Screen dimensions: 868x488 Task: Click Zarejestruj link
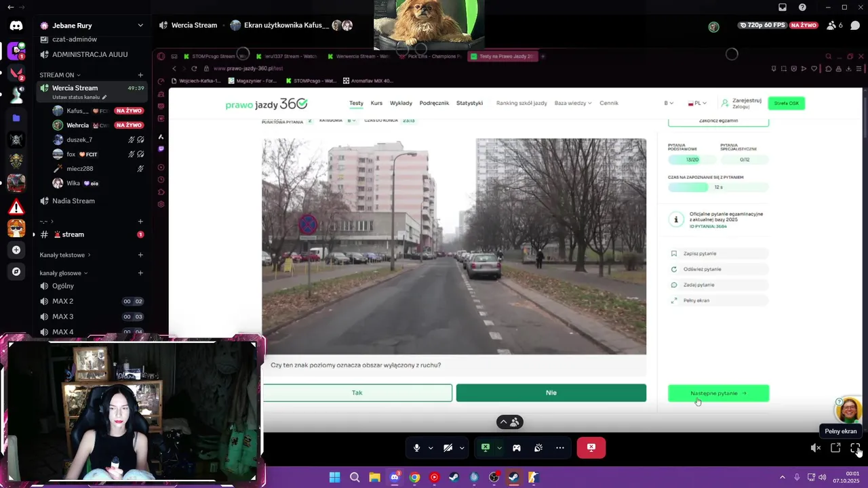(747, 100)
